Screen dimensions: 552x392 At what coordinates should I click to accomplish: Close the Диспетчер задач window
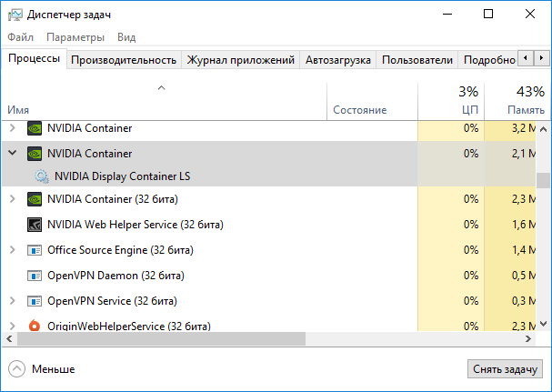[530, 14]
